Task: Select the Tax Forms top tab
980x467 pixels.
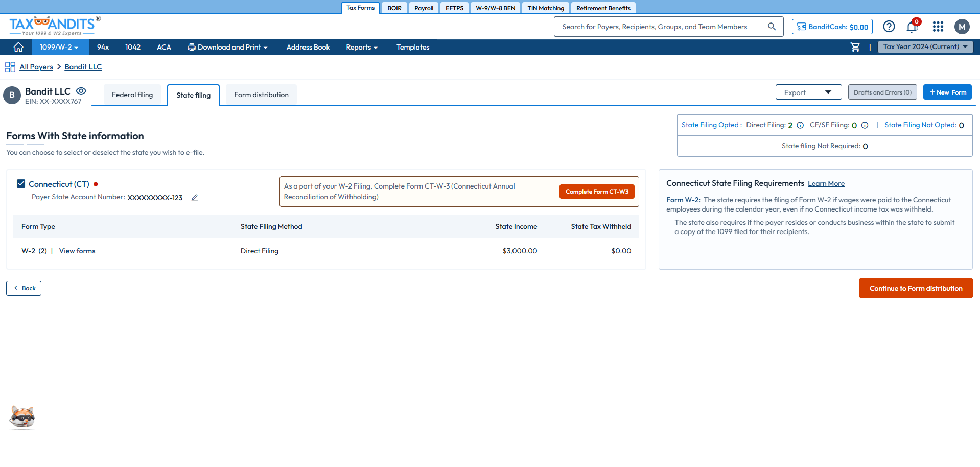Action: (x=360, y=8)
